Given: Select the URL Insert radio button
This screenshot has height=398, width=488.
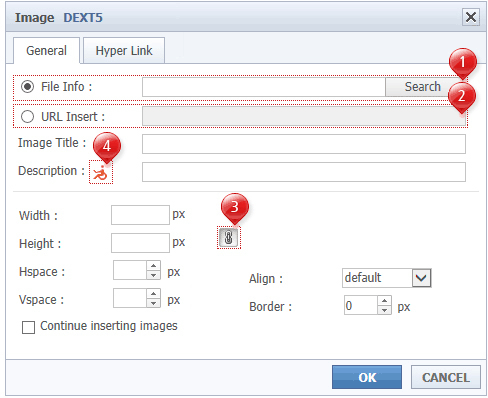Looking at the screenshot, I should click(x=27, y=117).
